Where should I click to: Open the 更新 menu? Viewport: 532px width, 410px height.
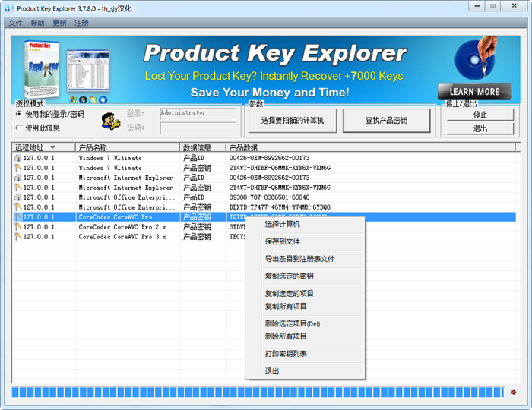(x=59, y=23)
